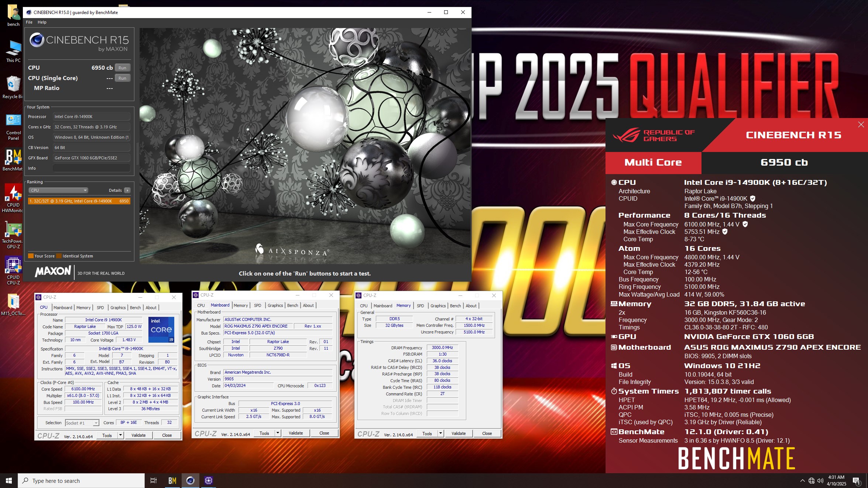Screen dimensions: 868x488
Task: Switch to SPD tab in first CPU-Z
Action: pos(100,308)
